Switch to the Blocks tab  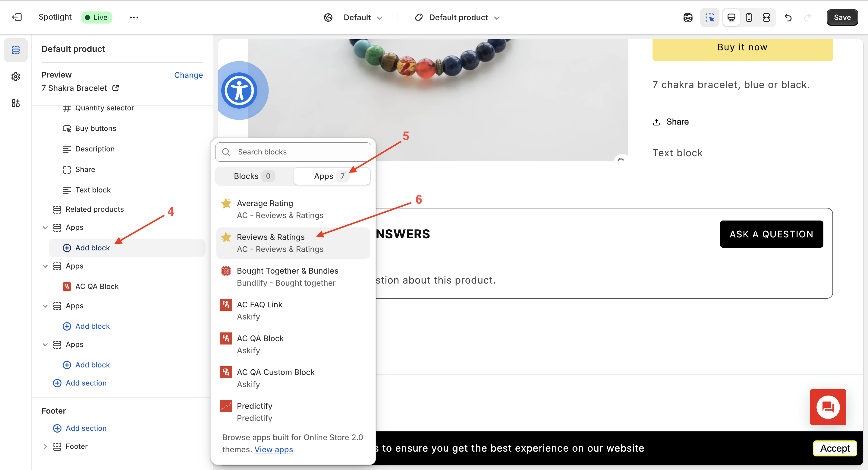[254, 176]
